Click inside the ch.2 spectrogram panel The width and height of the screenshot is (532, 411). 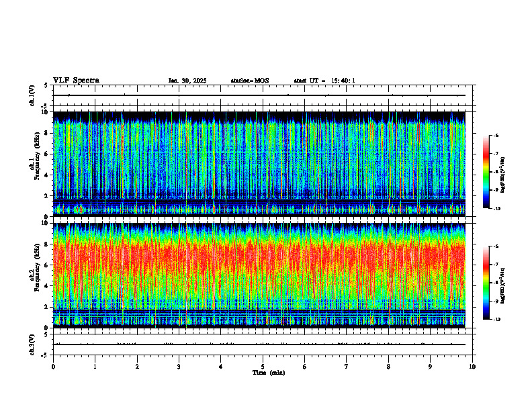(x=259, y=275)
